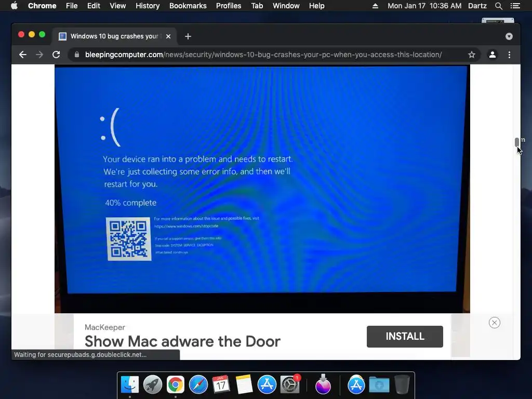Viewport: 532px width, 399px height.
Task: Open the Edit menu
Action: tap(94, 6)
